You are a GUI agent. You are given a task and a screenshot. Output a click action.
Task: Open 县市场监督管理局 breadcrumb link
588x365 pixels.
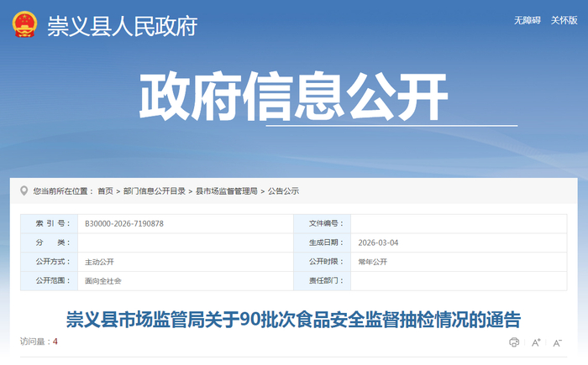[x=227, y=191]
